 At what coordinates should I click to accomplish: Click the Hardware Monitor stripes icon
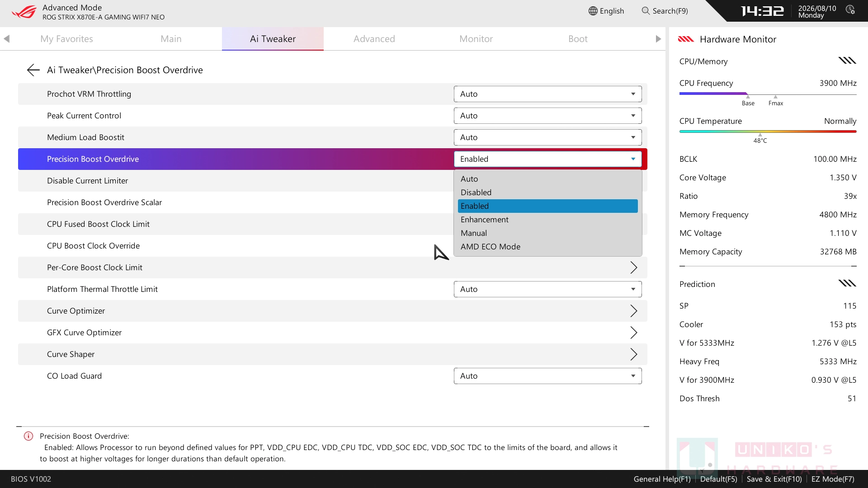click(686, 39)
